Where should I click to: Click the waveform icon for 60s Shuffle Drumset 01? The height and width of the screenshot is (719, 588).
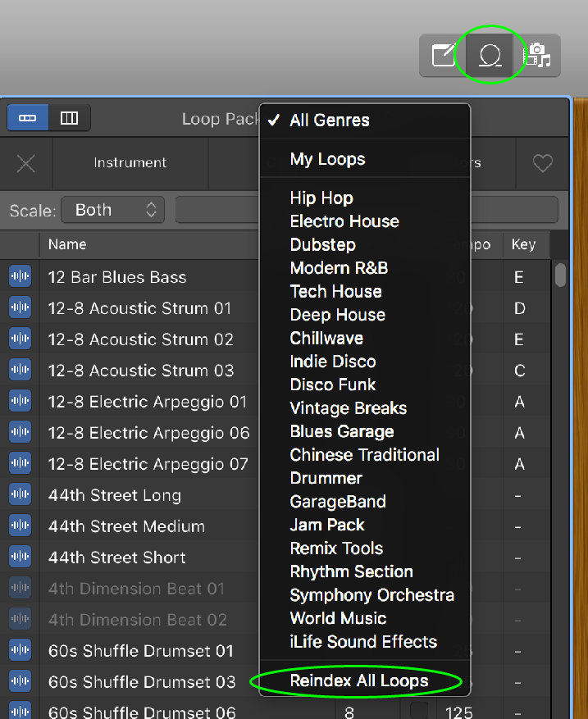point(20,651)
